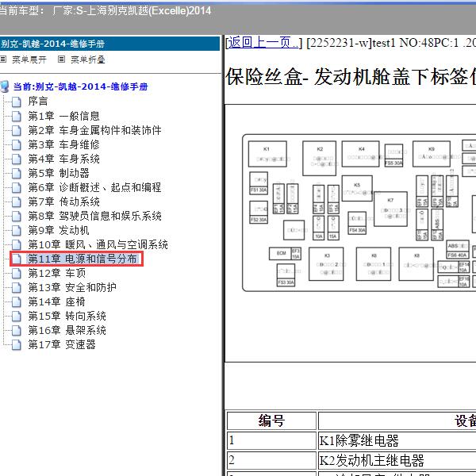Click the 返回上一页 link
Viewport: 476px width, 476px height.
[263, 43]
